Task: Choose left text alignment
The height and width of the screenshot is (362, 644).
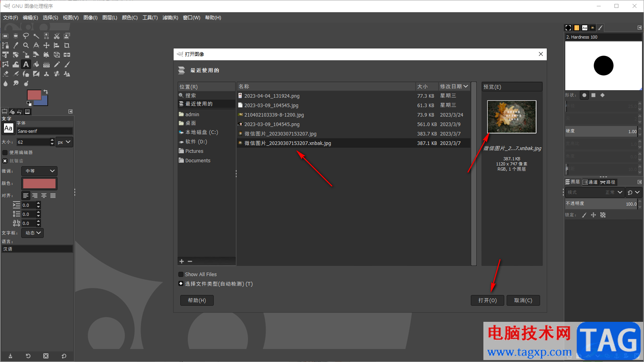Action: (x=26, y=196)
